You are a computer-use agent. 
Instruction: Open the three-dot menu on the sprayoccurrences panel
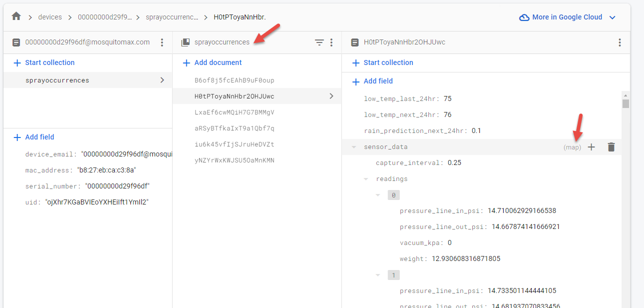pyautogui.click(x=331, y=42)
